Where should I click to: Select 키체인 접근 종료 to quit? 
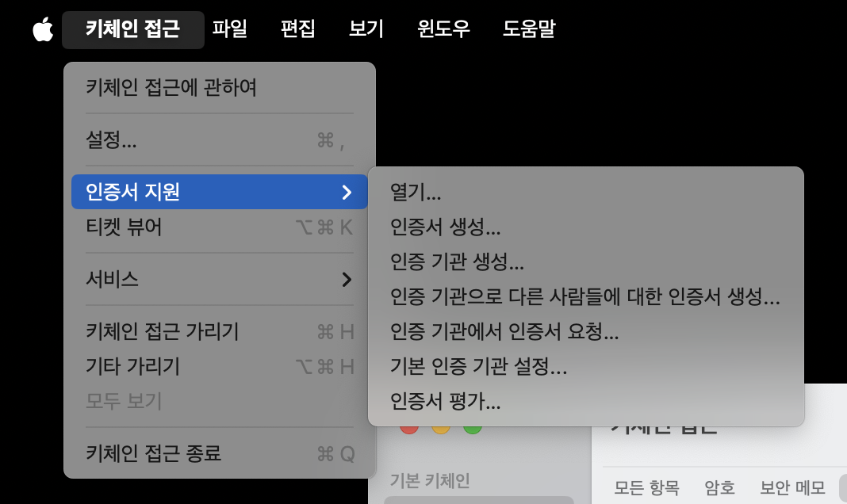[220, 454]
